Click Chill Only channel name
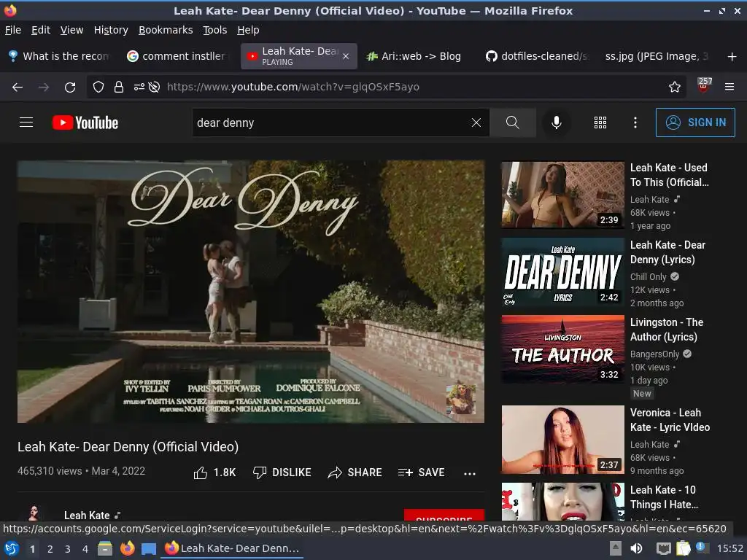This screenshot has height=560, width=747. pos(648,276)
